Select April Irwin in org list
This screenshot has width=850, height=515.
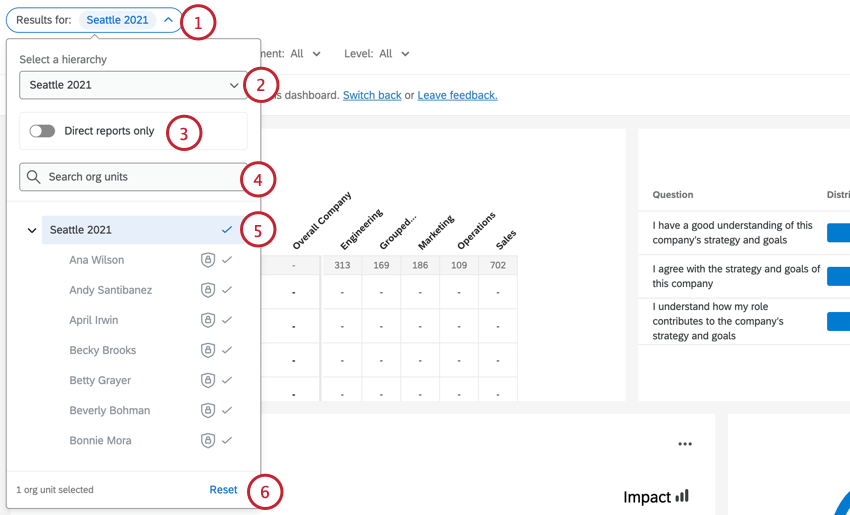tap(94, 320)
